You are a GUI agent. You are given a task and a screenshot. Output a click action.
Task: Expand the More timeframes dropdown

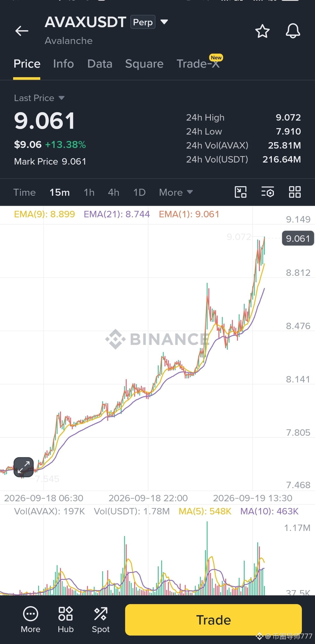[176, 192]
